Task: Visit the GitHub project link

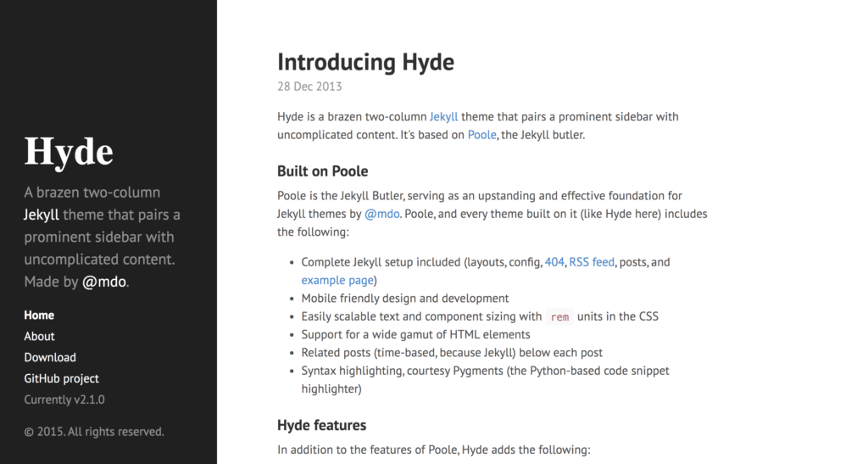Action: coord(61,378)
